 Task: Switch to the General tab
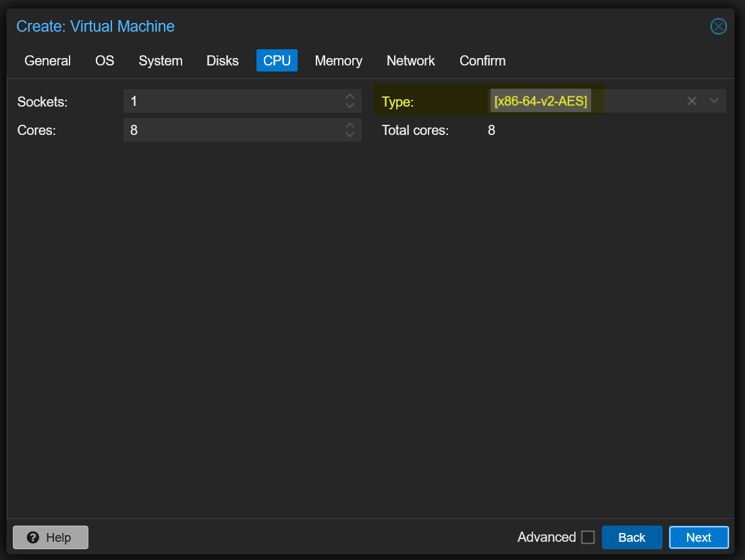click(47, 61)
